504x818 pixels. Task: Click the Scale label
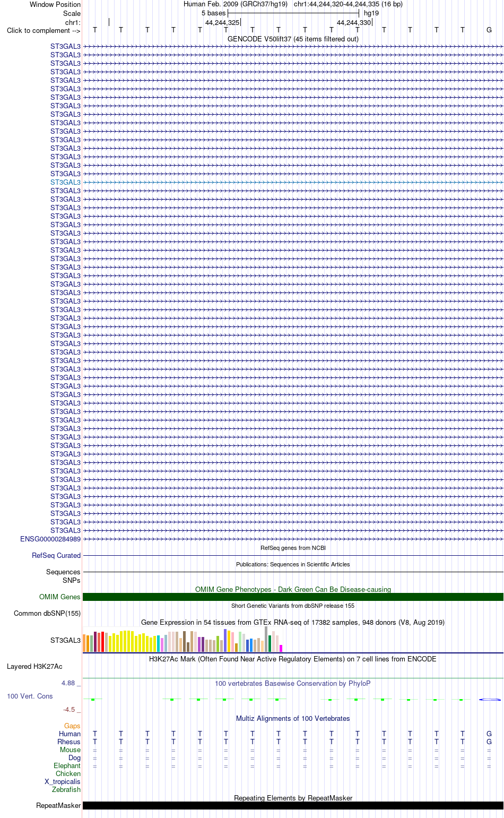pos(72,13)
